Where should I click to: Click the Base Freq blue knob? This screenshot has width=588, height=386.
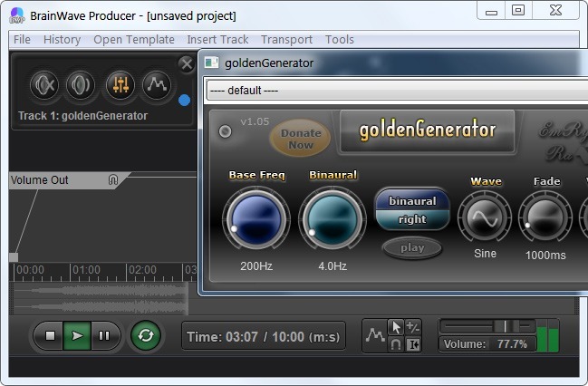(256, 220)
